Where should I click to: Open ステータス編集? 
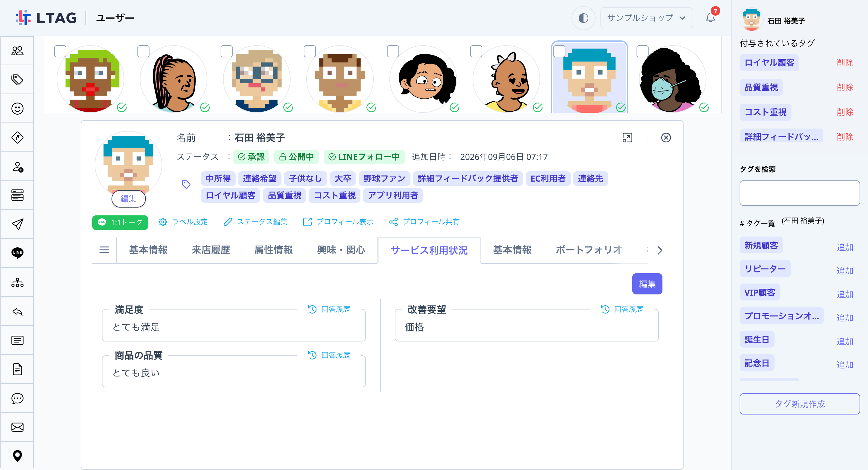[x=255, y=222]
